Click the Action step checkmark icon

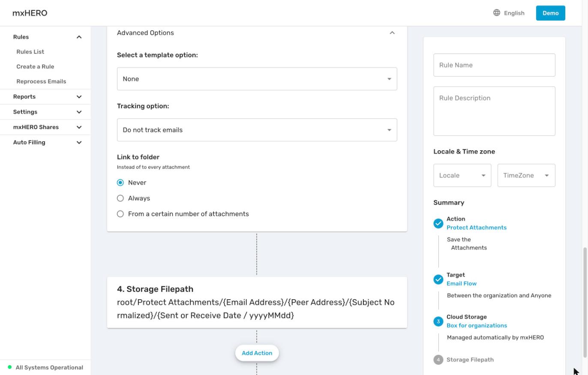(438, 223)
